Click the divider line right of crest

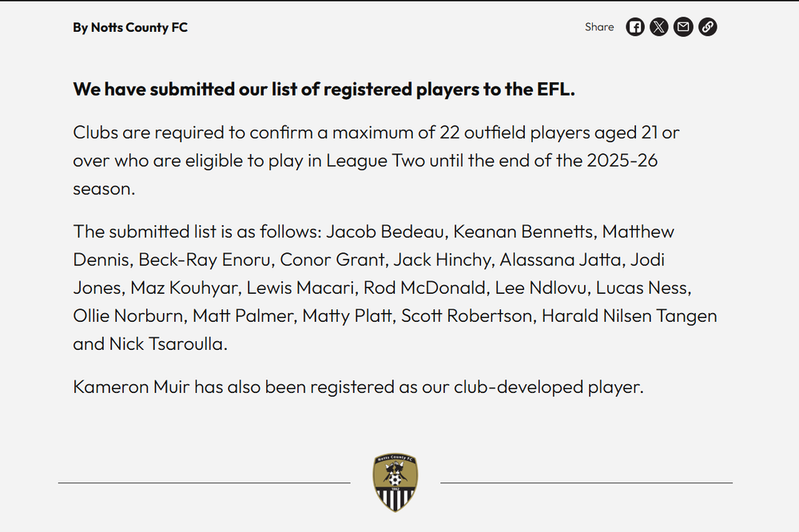586,482
